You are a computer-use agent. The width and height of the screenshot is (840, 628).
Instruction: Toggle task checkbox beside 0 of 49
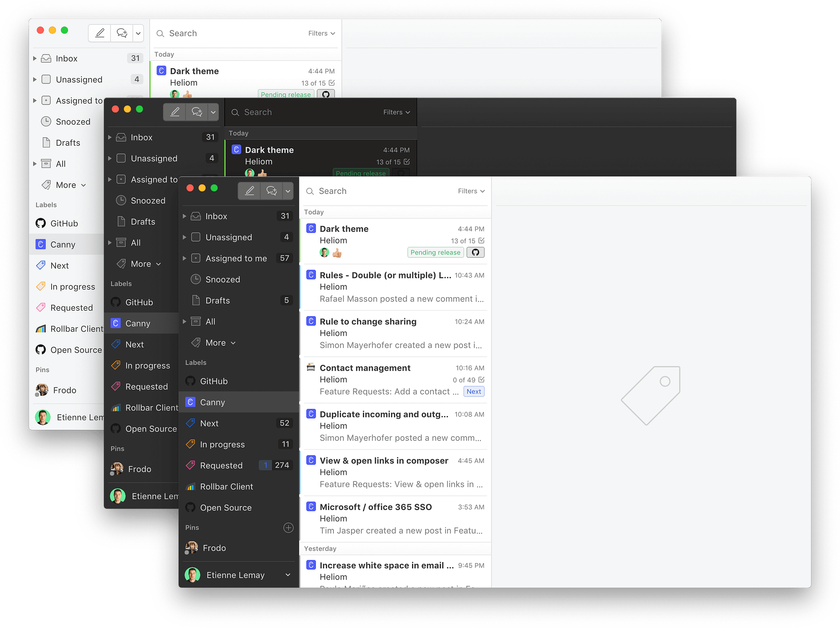[x=481, y=379]
